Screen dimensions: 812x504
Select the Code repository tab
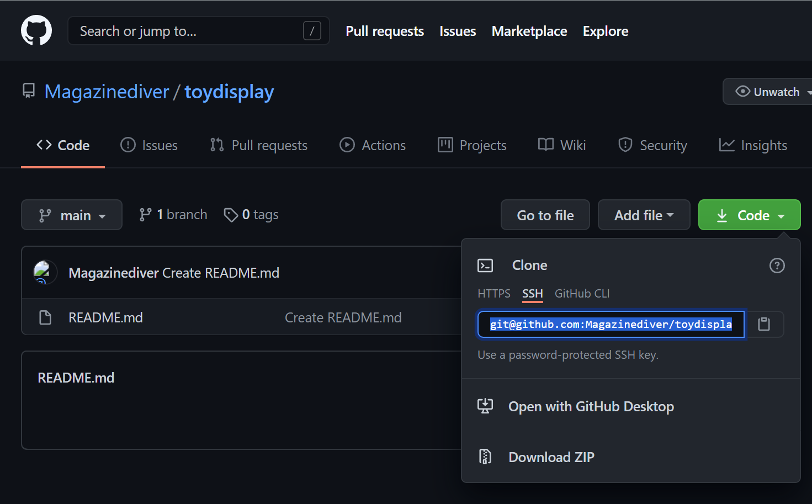63,145
